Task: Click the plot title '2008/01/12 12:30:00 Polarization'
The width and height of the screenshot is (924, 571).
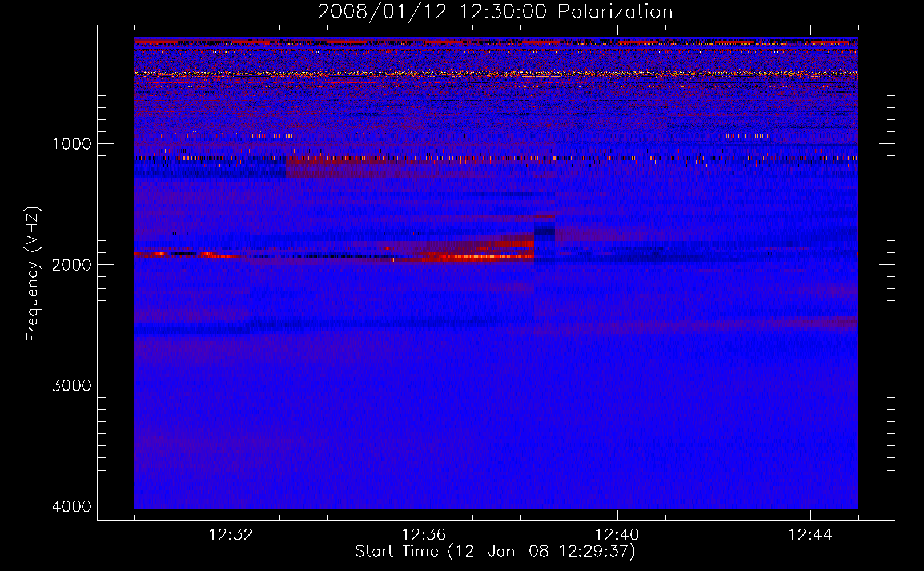Action: click(495, 11)
